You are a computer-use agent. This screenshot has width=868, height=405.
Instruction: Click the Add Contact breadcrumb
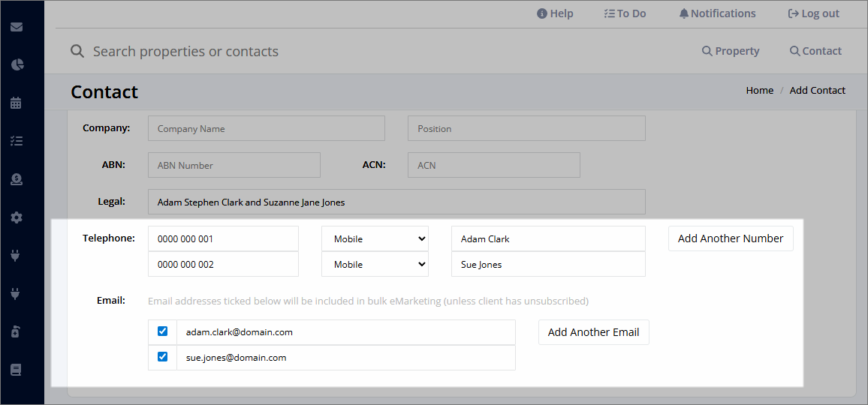[818, 90]
